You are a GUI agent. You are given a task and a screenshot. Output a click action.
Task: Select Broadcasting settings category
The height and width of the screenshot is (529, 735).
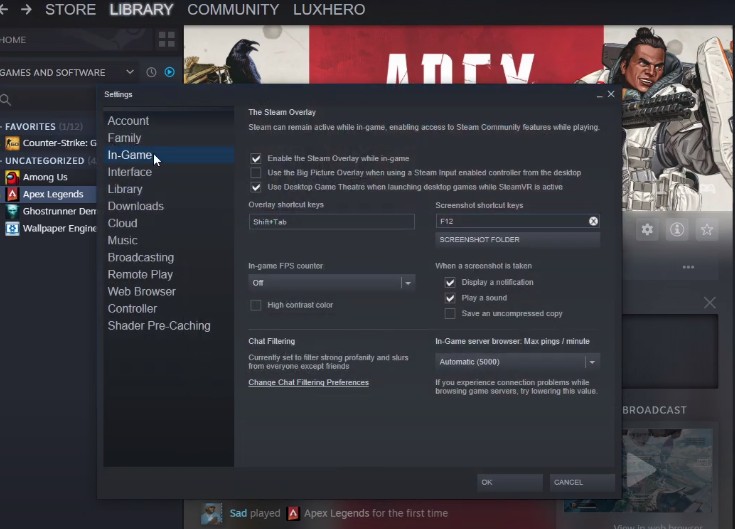[x=168, y=258]
